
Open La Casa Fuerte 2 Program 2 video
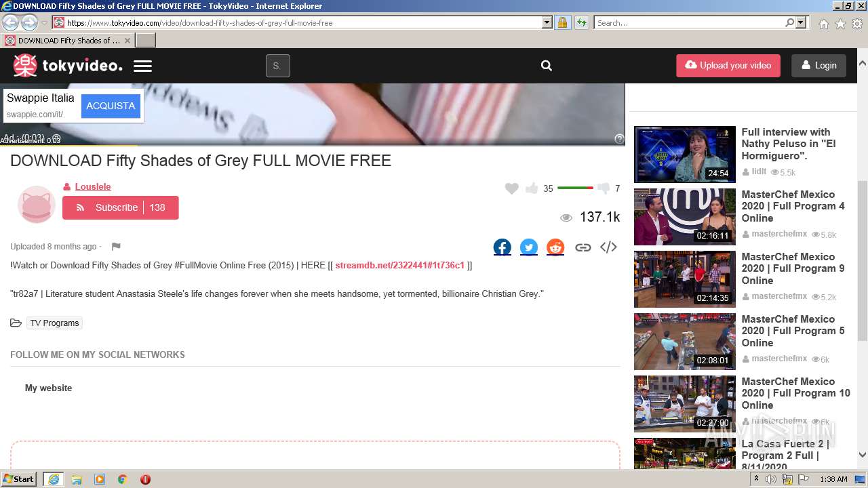(x=684, y=453)
